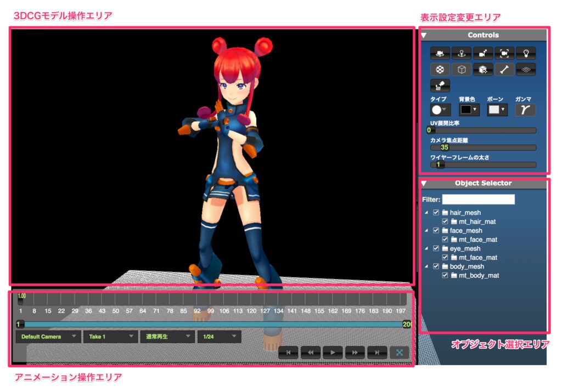Open the 背景色 background color swatch
Viewport: 562px width, 392px height.
tap(469, 110)
